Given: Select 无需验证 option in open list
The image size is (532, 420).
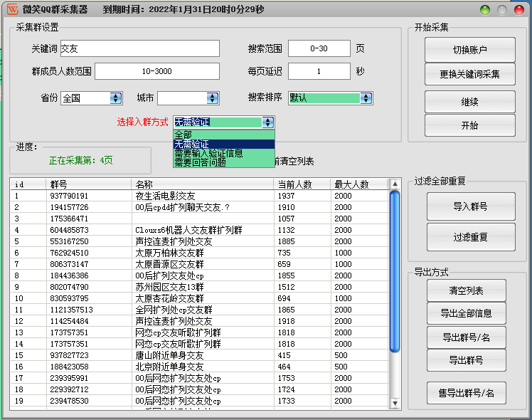Looking at the screenshot, I should point(223,144).
